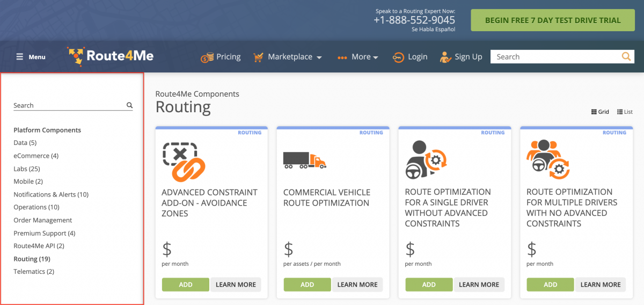Learn more about Single Driver optimization
Image resolution: width=644 pixels, height=305 pixels.
(x=479, y=285)
